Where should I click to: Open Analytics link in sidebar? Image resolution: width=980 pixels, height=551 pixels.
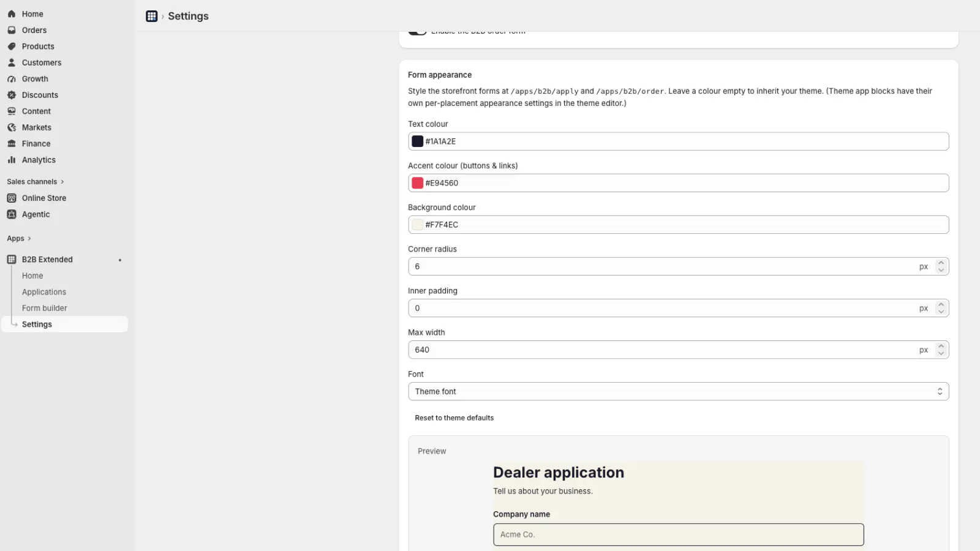(39, 160)
